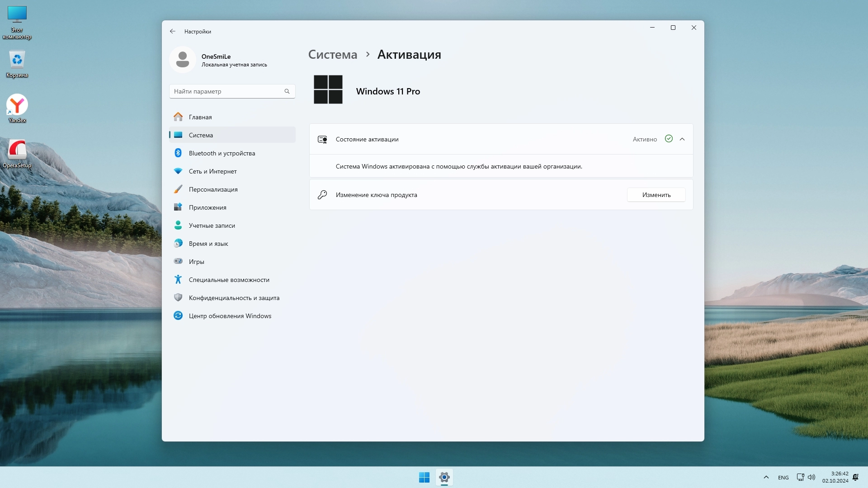
Task: Open the Accessibility section
Action: 229,280
